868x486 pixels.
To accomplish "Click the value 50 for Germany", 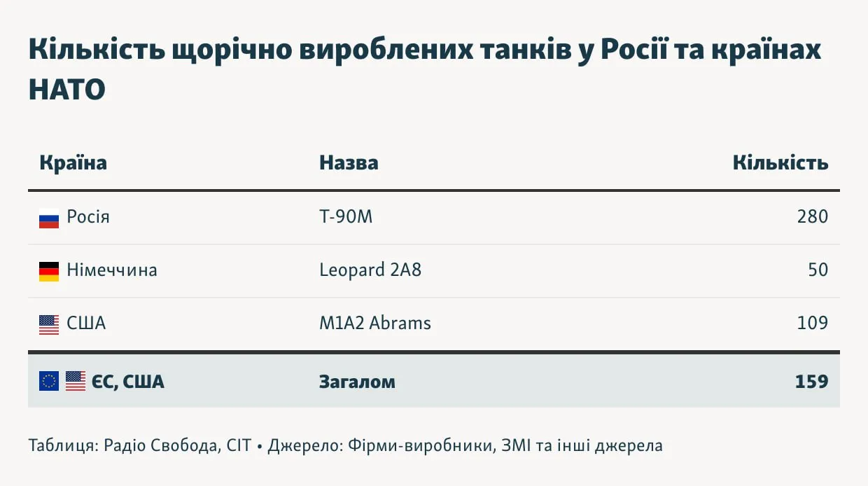I will 818,270.
